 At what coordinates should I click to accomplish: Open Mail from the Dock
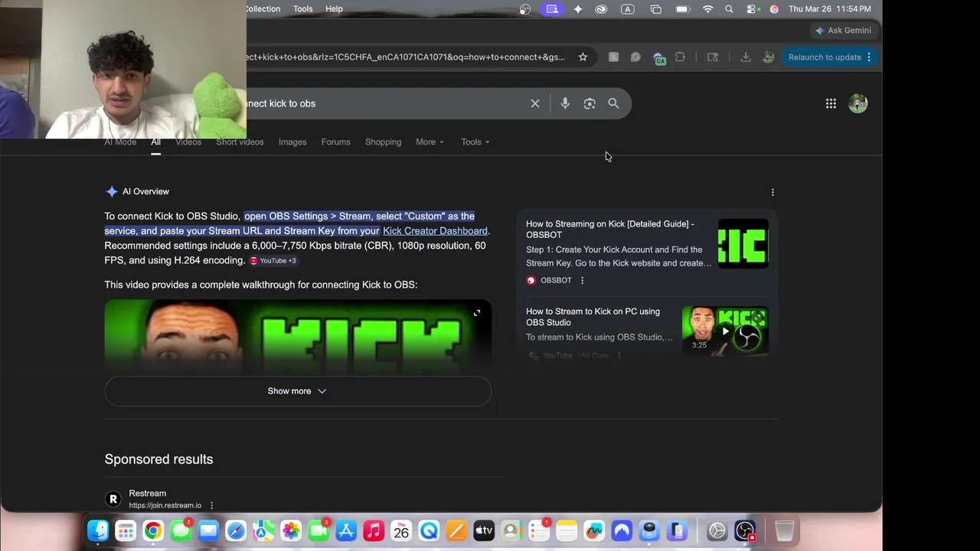pyautogui.click(x=208, y=530)
